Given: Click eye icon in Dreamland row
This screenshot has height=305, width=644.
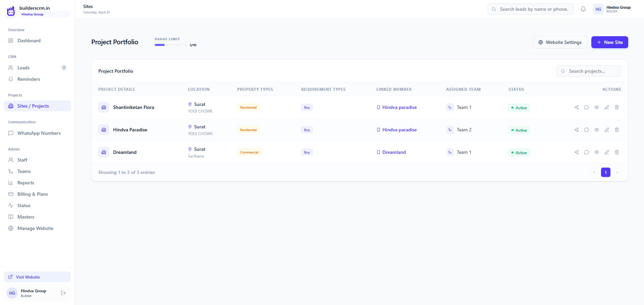Looking at the screenshot, I should click(x=597, y=152).
